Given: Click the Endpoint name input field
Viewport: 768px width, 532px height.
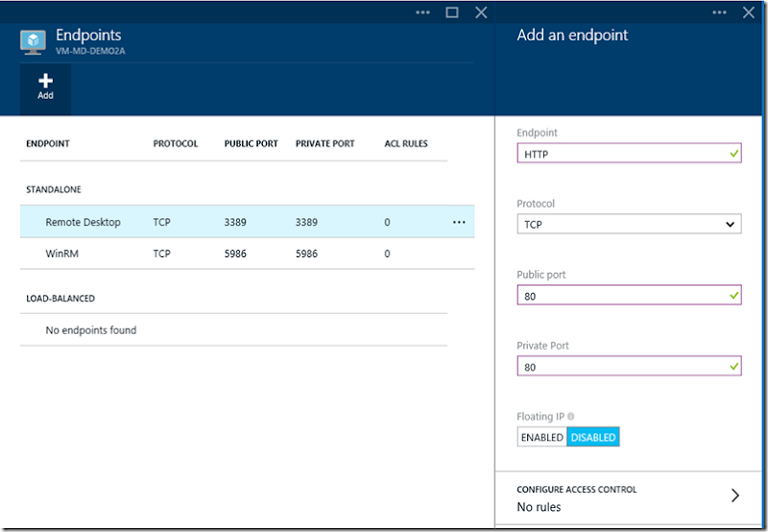Looking at the screenshot, I should 621,154.
